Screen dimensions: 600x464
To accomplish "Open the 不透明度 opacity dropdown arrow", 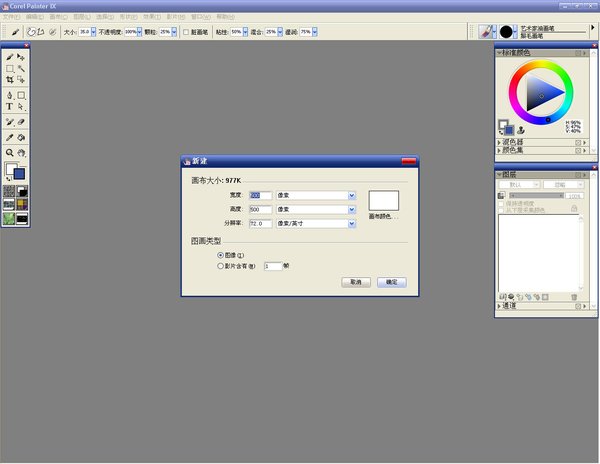I will pos(139,32).
